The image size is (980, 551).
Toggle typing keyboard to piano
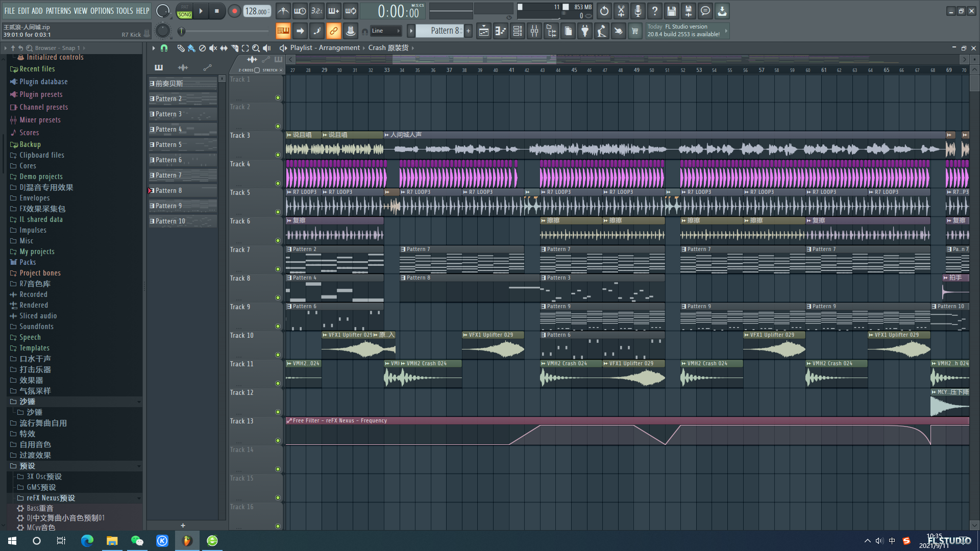(283, 31)
